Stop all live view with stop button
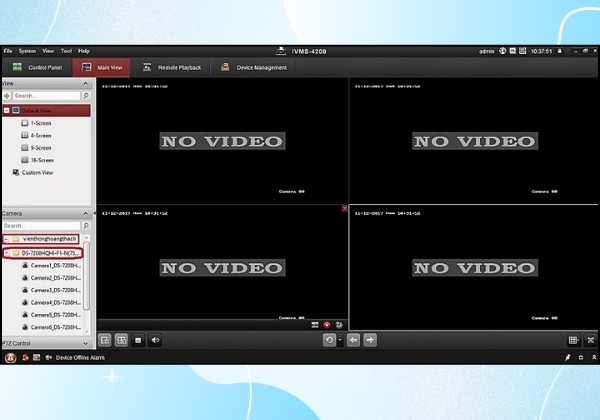Image resolution: width=600 pixels, height=420 pixels. click(138, 340)
